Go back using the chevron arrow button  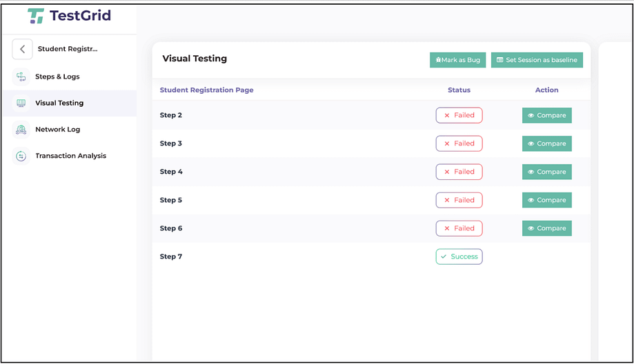pyautogui.click(x=22, y=49)
